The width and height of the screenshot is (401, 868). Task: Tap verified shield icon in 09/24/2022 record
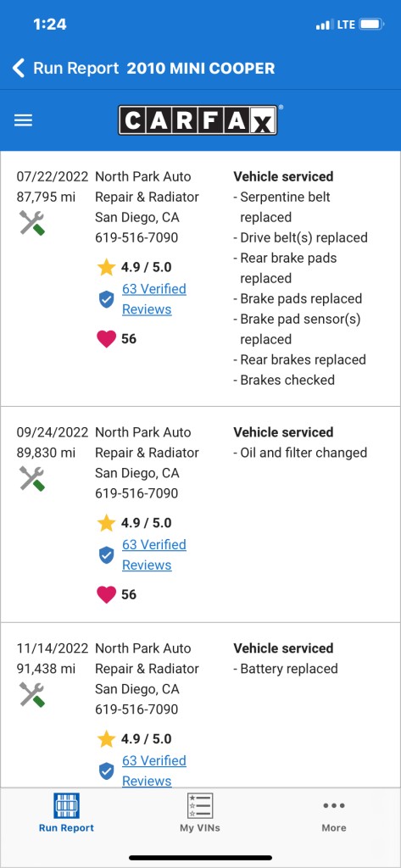pyautogui.click(x=106, y=554)
